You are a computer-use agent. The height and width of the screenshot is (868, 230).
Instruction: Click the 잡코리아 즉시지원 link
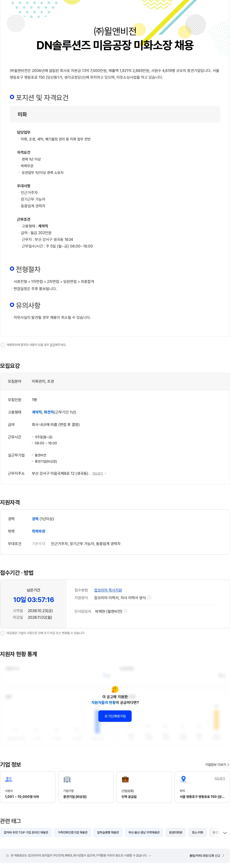click(108, 590)
